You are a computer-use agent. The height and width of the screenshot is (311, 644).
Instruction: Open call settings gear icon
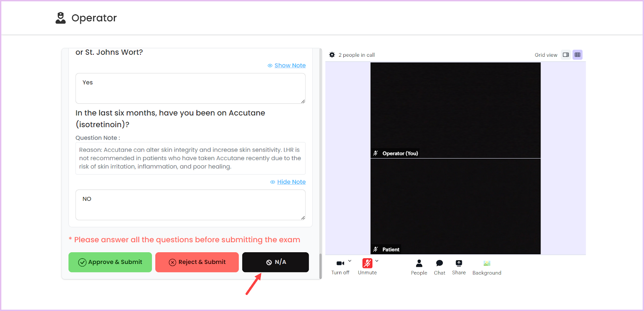pos(332,55)
